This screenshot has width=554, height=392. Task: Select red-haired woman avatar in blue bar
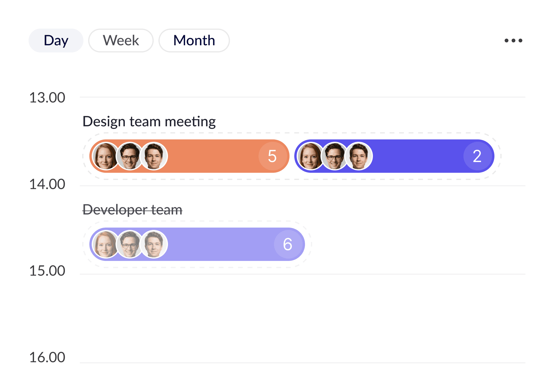pyautogui.click(x=311, y=156)
